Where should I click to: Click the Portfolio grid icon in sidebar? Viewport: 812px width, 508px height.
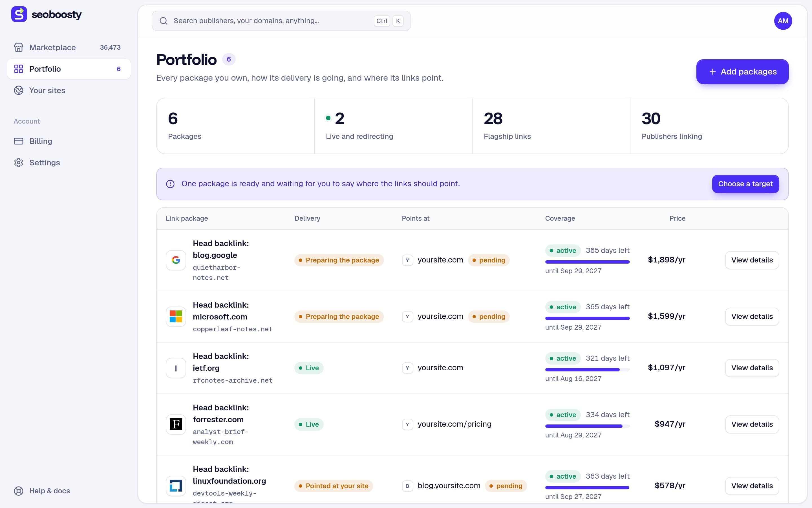(x=18, y=69)
